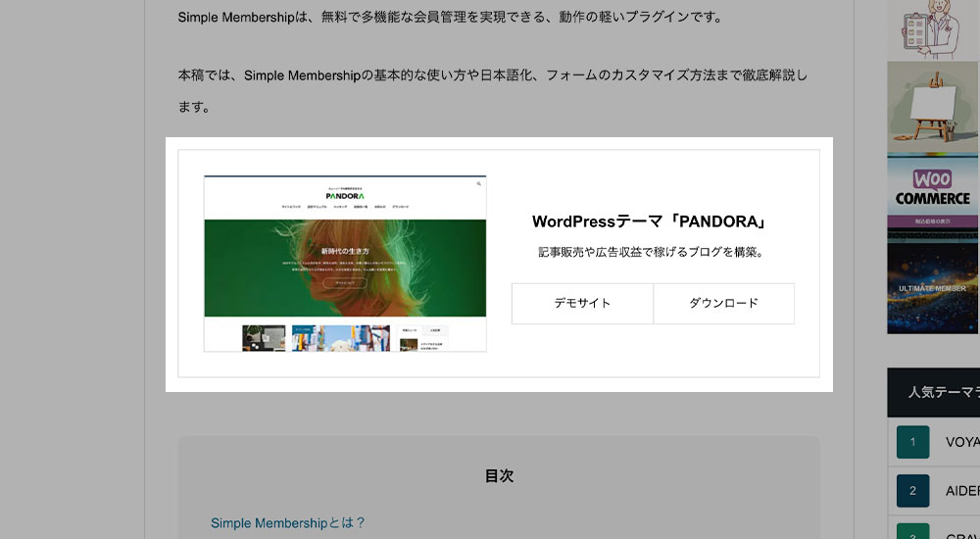Open the PANDORA theme preview screenshot
This screenshot has height=539, width=980.
pyautogui.click(x=345, y=264)
